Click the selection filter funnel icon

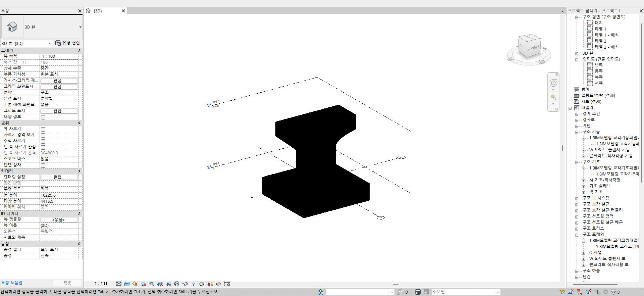[614, 292]
